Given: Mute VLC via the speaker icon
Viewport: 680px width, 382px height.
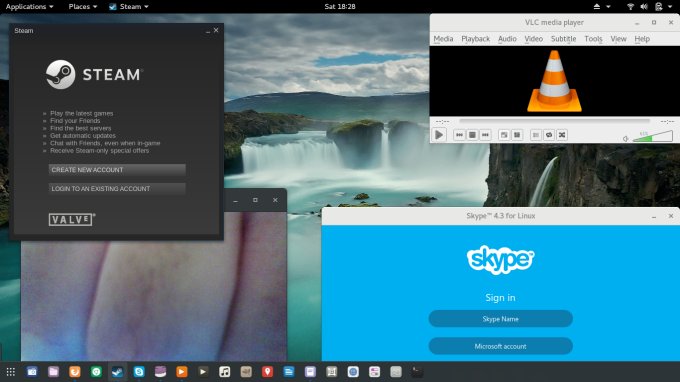Looking at the screenshot, I should [626, 139].
